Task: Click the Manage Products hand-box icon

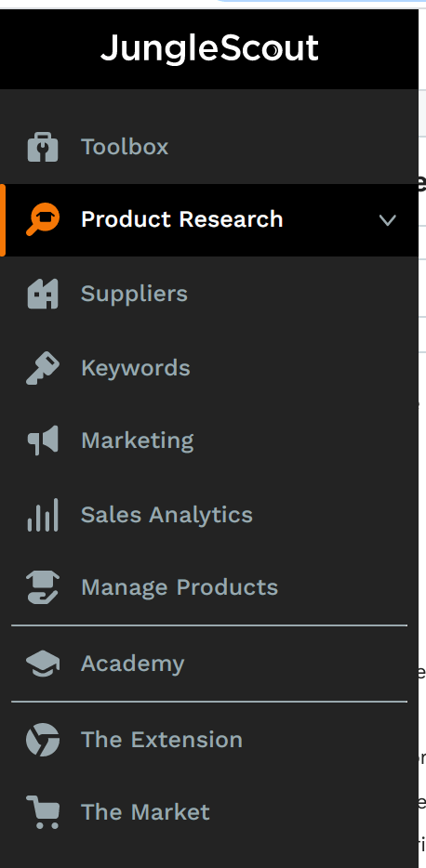Action: [x=43, y=586]
